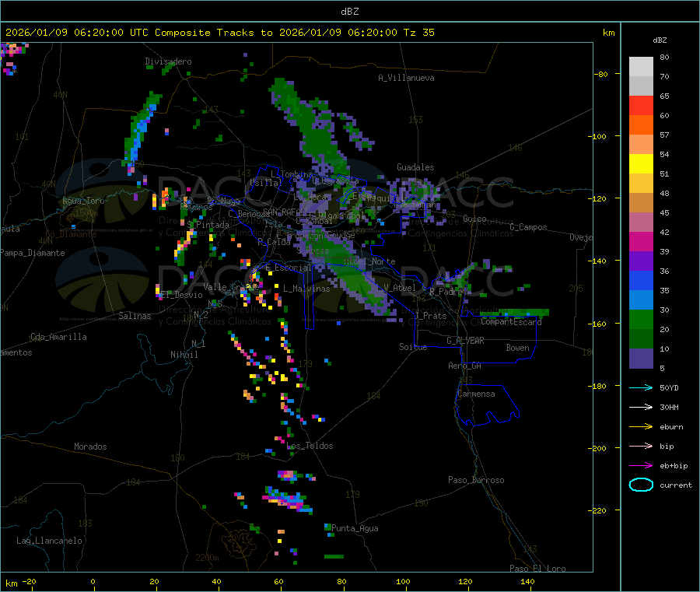
Task: Select the pink bip arrow legend symbol
Action: pos(641,446)
